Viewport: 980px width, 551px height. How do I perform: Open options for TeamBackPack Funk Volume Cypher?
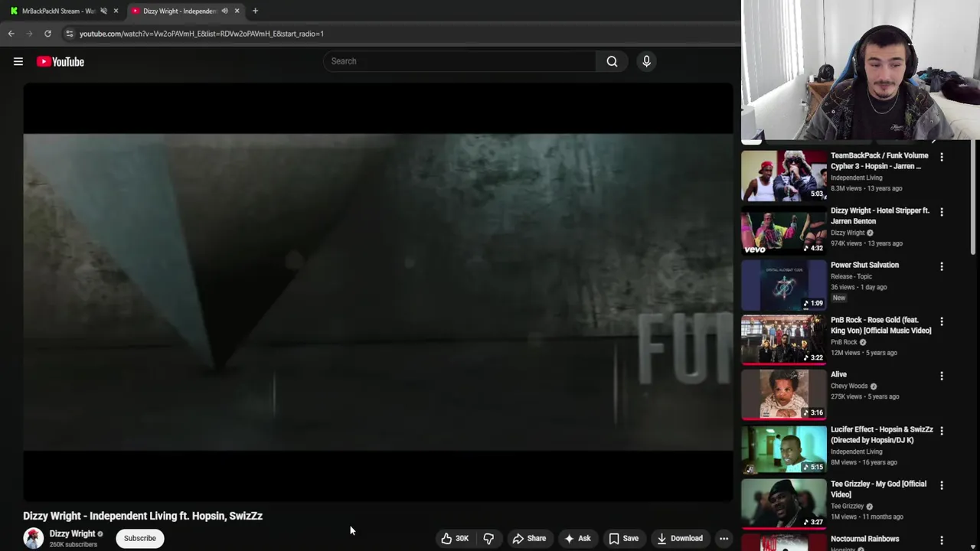942,157
